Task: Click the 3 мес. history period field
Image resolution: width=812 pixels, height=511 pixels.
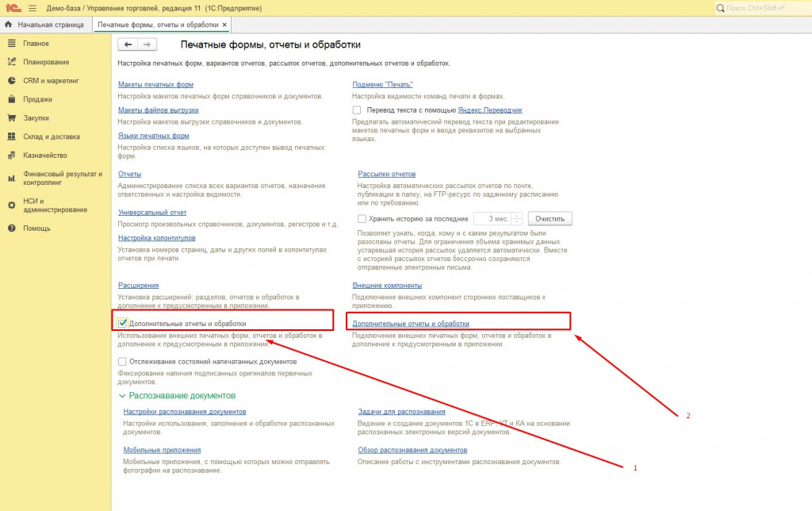Action: pos(492,219)
